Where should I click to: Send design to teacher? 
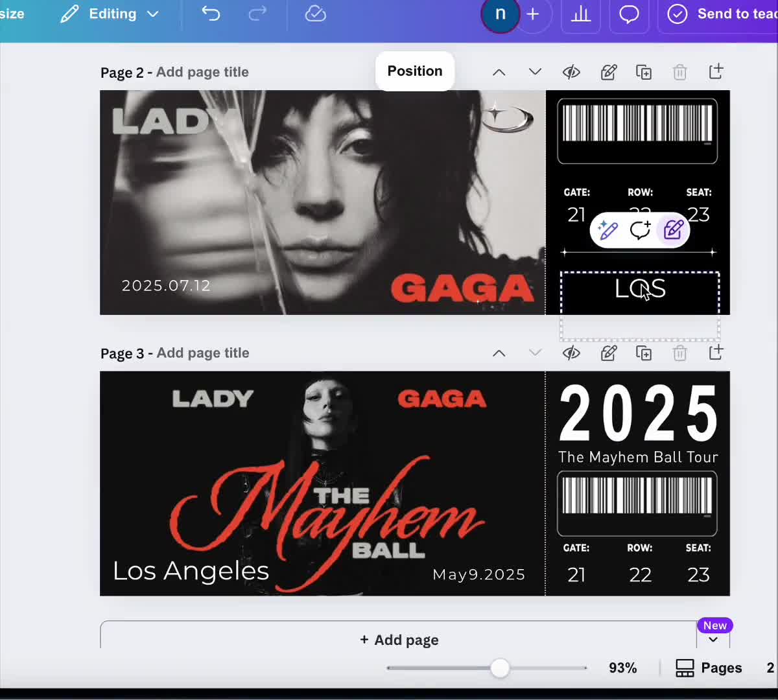click(x=722, y=14)
